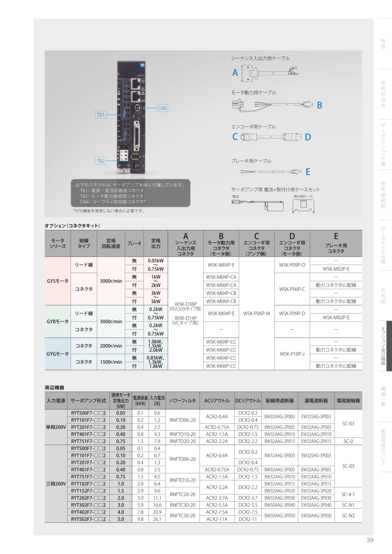
Task: Click the RNFTD20-20 power filter cell
Action: (182, 441)
